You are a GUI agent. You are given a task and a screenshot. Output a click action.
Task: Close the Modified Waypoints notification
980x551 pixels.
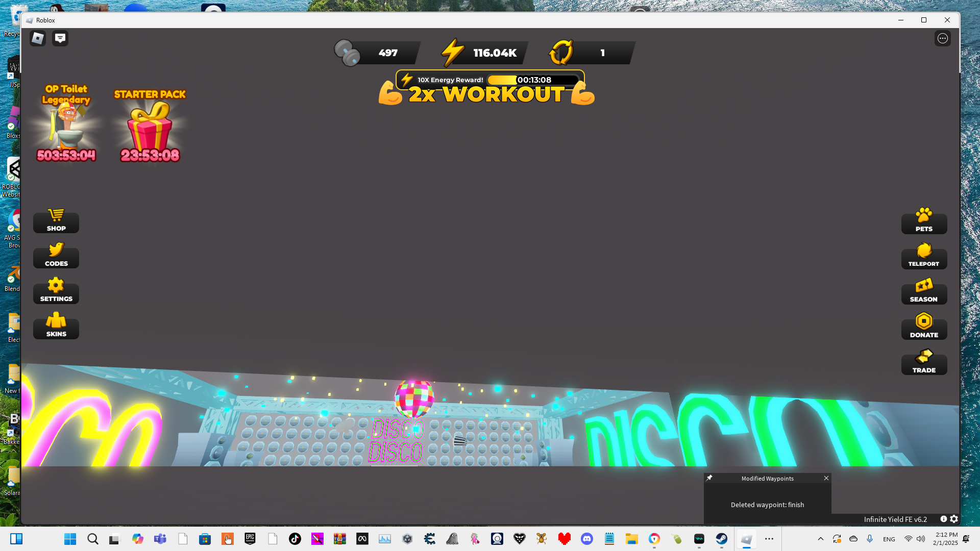pos(826,478)
